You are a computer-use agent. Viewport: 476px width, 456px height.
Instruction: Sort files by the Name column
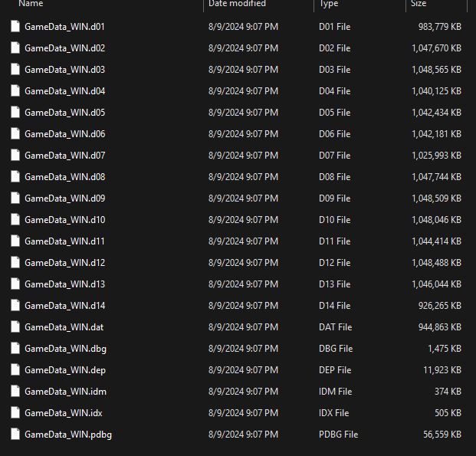[31, 5]
